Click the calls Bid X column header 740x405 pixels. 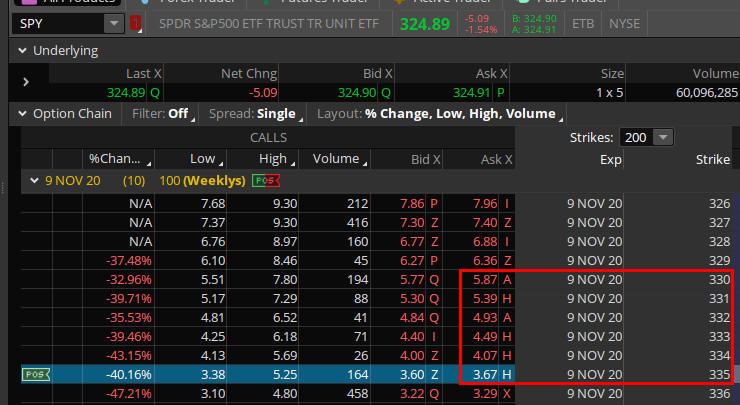407,159
